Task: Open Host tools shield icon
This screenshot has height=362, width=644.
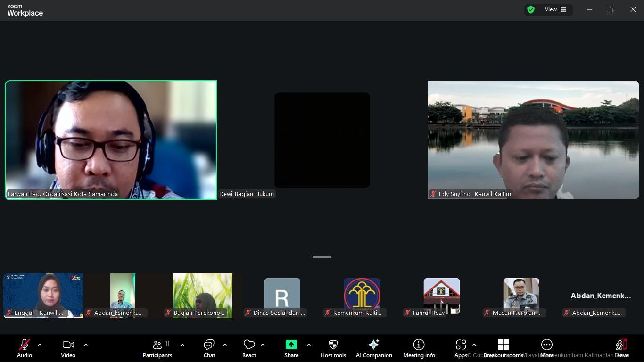Action: [333, 348]
